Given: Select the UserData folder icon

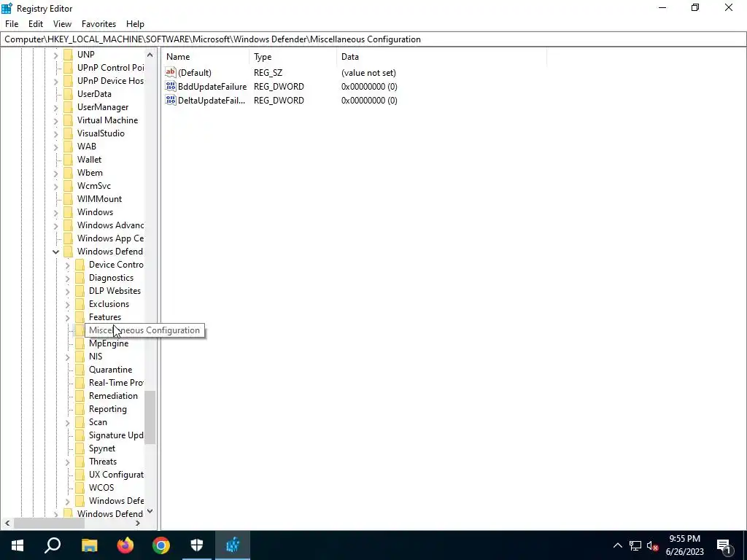Looking at the screenshot, I should coord(68,94).
